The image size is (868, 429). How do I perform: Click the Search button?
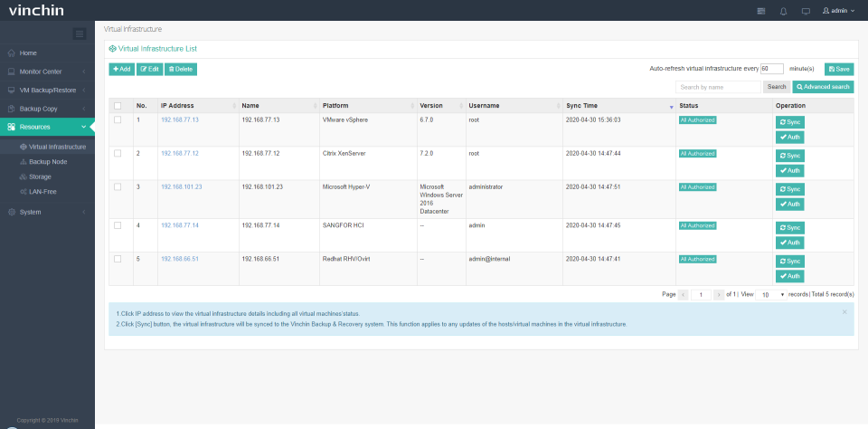(x=777, y=87)
